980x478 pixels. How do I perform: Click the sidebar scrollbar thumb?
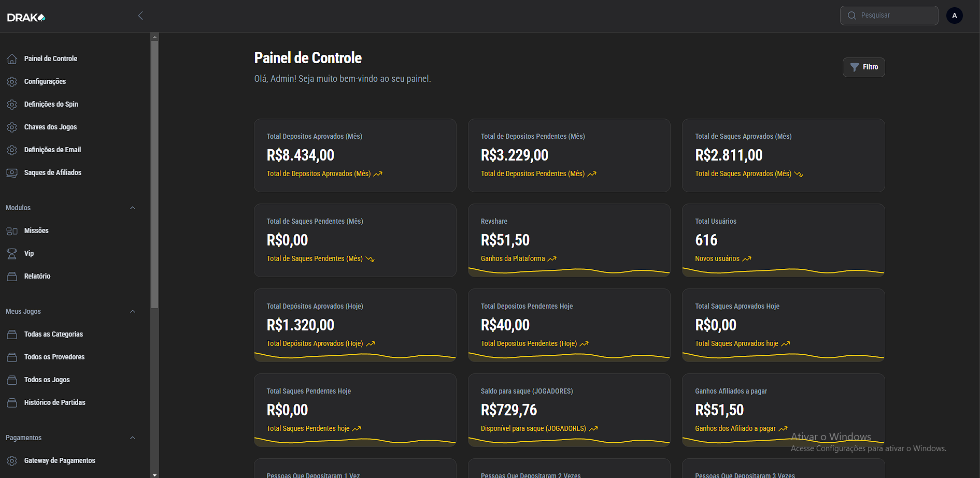coord(154,175)
